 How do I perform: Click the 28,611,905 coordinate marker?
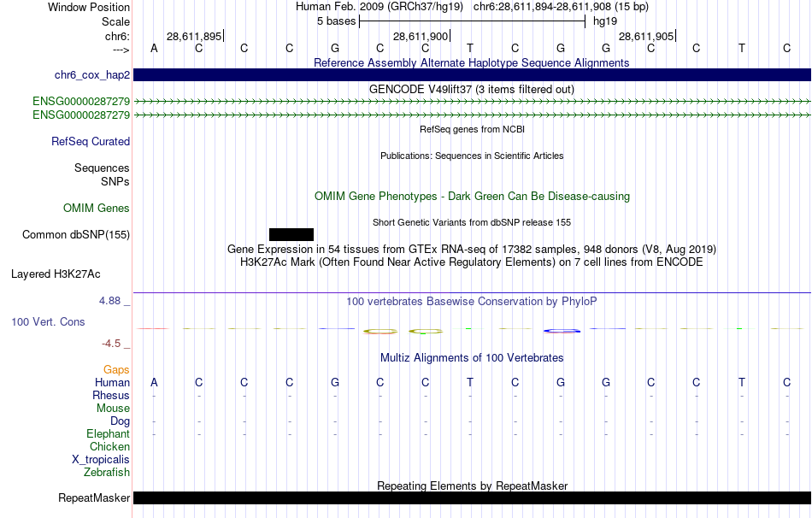(647, 36)
